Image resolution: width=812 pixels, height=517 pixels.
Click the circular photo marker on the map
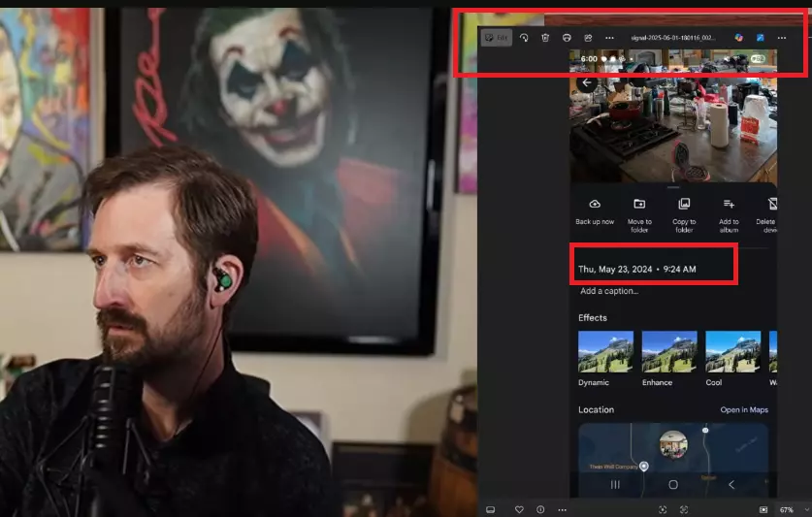[673, 444]
